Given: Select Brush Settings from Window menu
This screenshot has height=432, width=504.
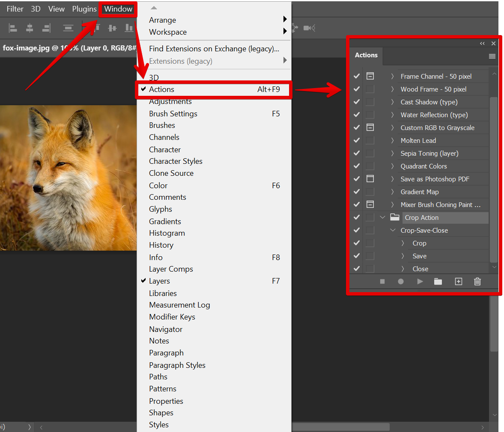Looking at the screenshot, I should click(173, 114).
